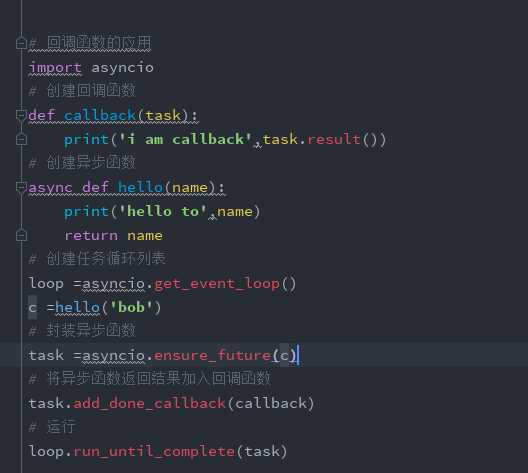Click 'name' after return
528x473 pixels.
pyautogui.click(x=145, y=236)
